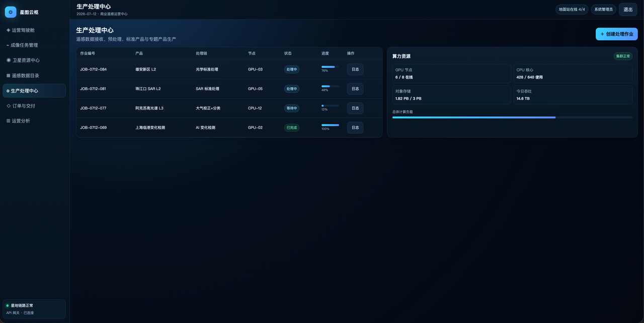Click the 节点 column header

(x=252, y=53)
